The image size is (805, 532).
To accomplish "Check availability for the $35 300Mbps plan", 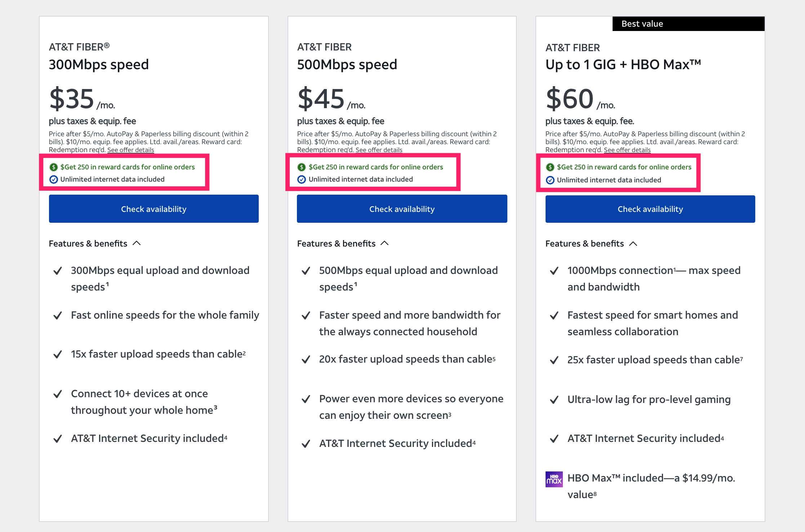I will coord(154,209).
